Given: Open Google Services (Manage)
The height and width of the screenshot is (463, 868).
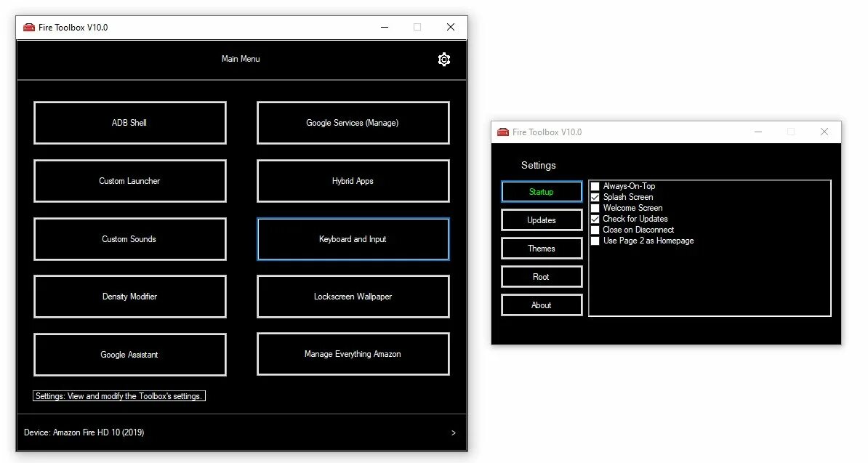Looking at the screenshot, I should [353, 123].
